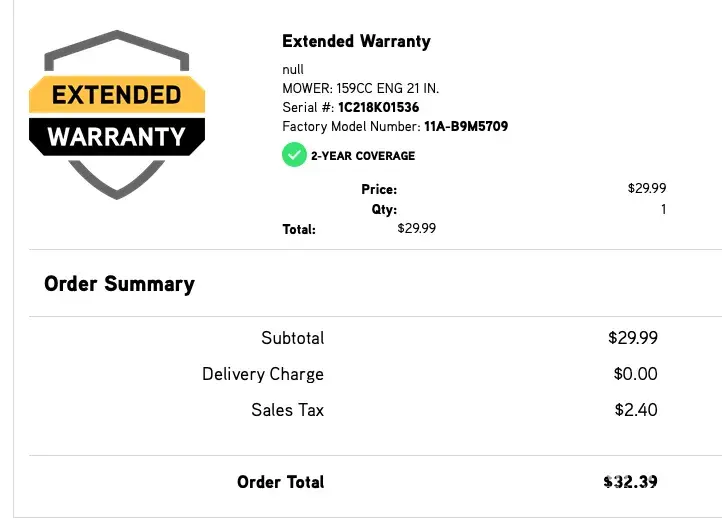Click the factory model number 11A-B9M5709
This screenshot has height=526, width=722.
click(x=465, y=127)
